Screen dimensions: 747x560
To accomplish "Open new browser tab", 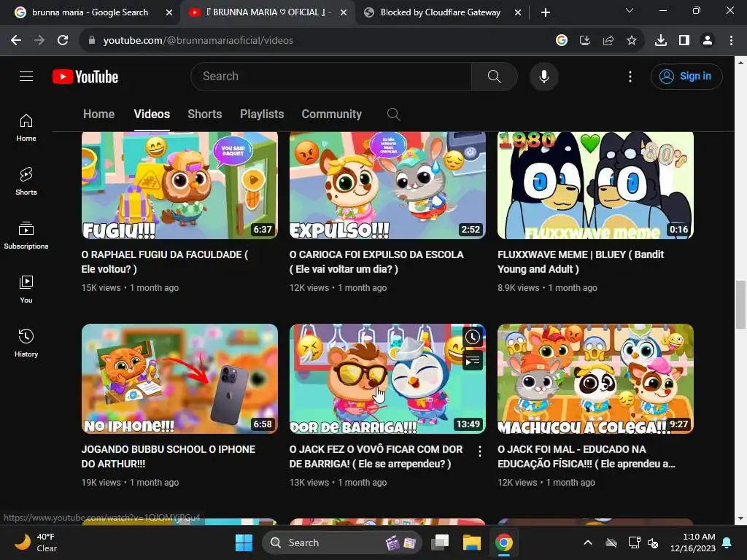I will click(x=546, y=12).
